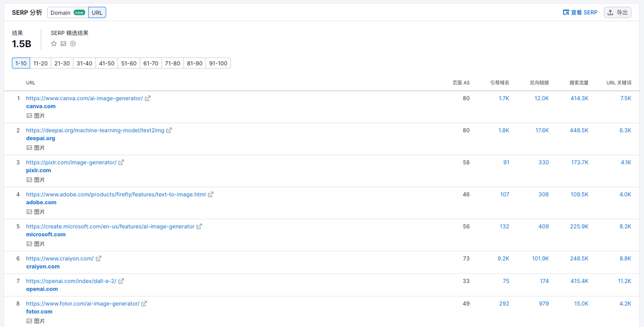The image size is (644, 327).
Task: Click deepai.org search traffic value 448.5K
Action: click(x=580, y=131)
